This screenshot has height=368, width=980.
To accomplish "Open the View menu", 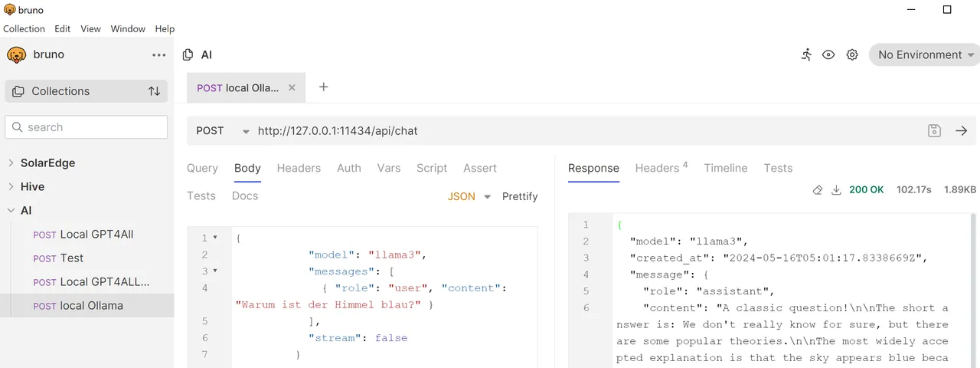I will 90,28.
